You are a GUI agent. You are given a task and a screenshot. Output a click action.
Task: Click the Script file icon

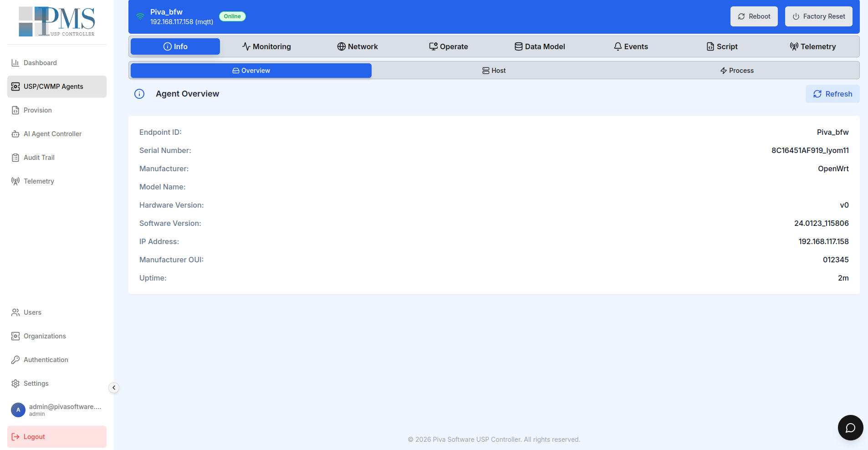[x=710, y=46]
